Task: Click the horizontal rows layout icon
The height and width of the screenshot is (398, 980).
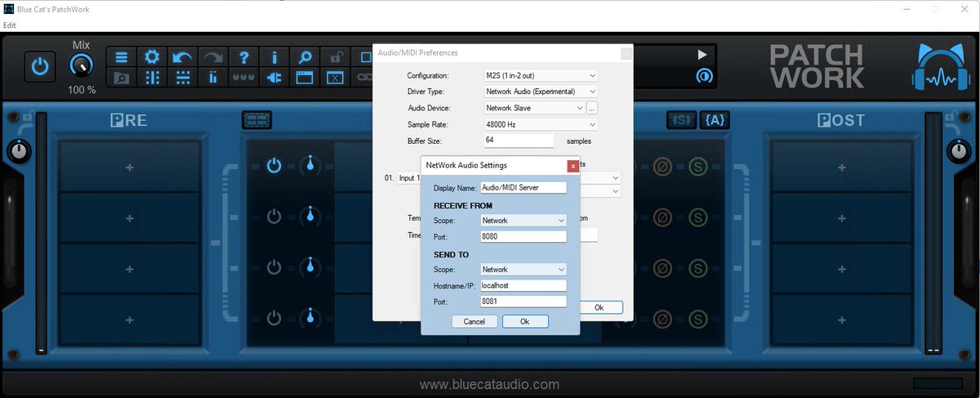Action: (x=182, y=78)
